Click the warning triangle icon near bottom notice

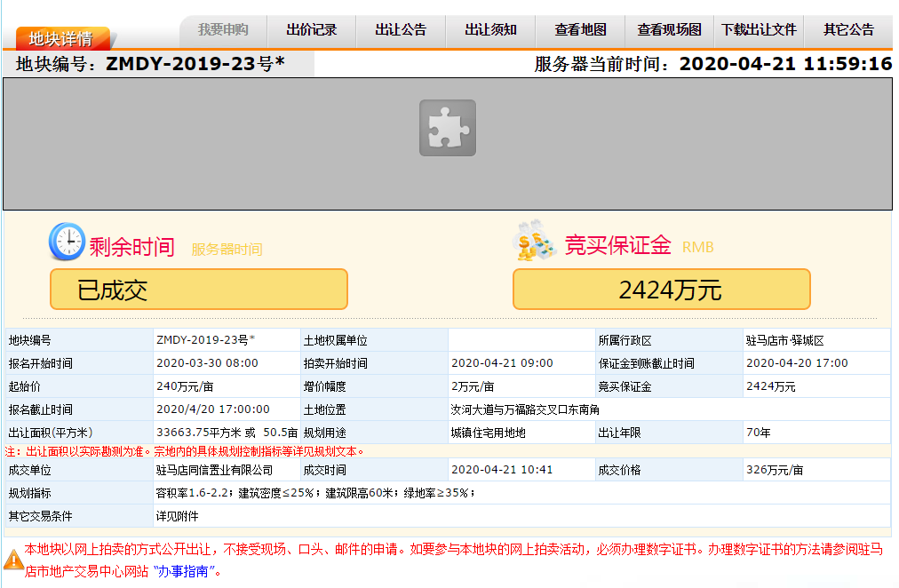12,560
